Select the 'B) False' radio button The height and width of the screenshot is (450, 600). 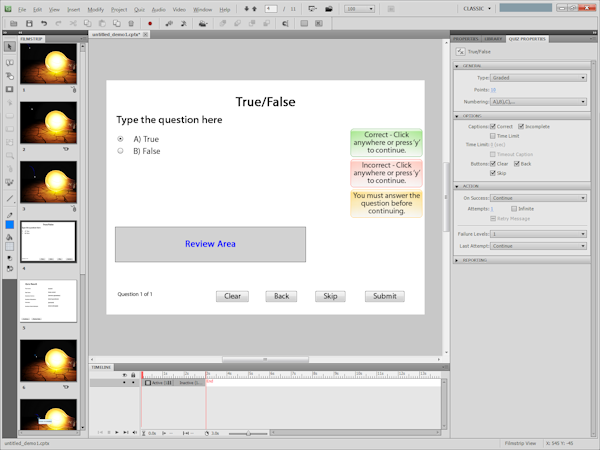point(121,151)
